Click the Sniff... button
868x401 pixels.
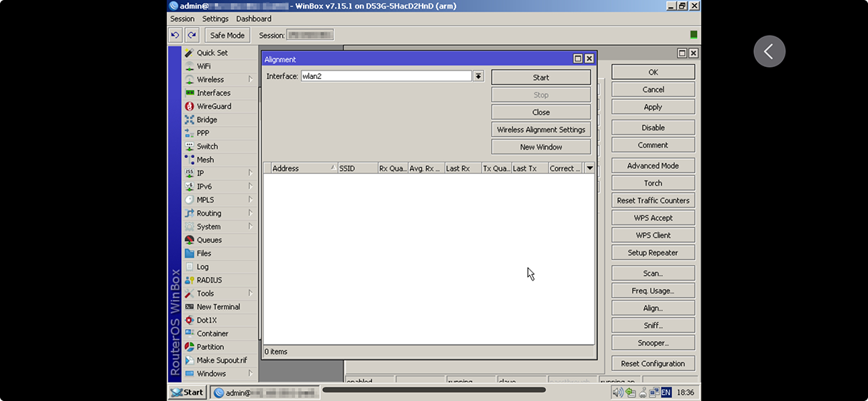coord(653,326)
